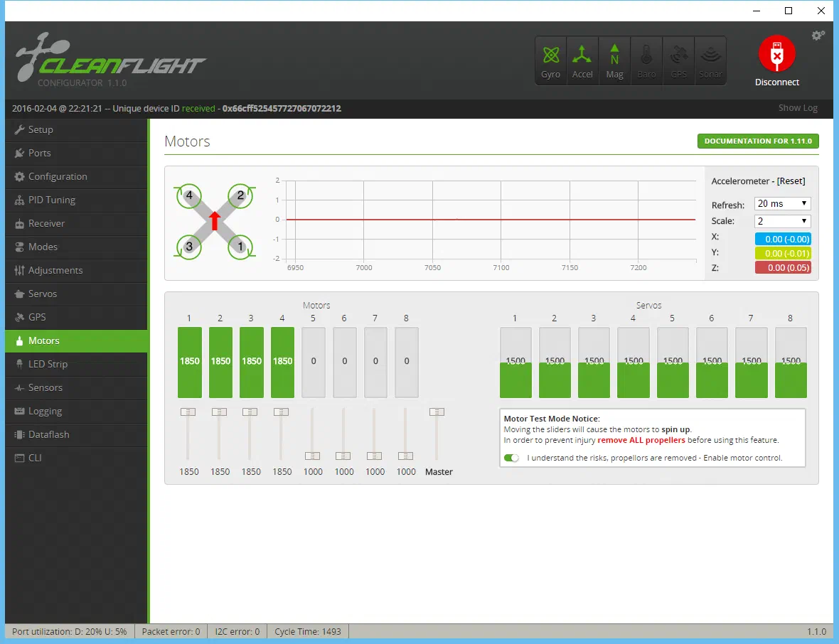Viewport: 839px width, 644px height.
Task: Click motor 4 in quadcopter diagram
Action: [189, 195]
